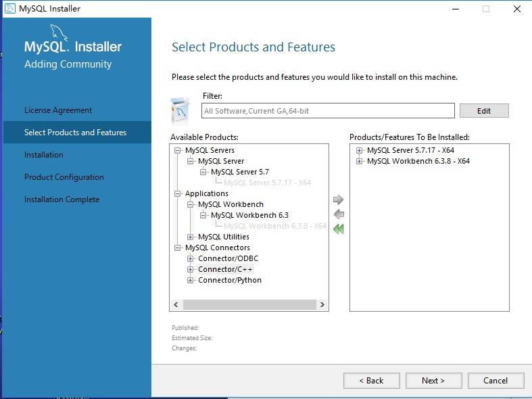532x399 pixels.
Task: Select the MySQL Servers tree label
Action: coord(210,150)
